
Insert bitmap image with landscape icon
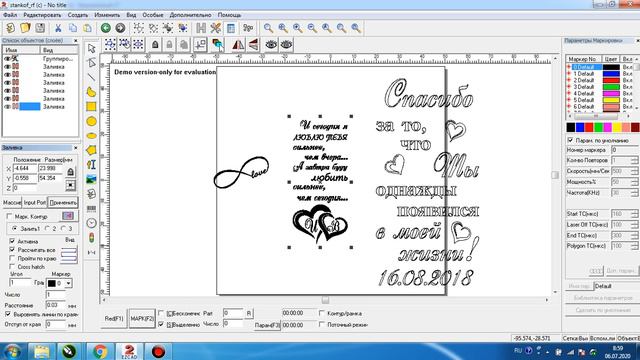(91, 179)
